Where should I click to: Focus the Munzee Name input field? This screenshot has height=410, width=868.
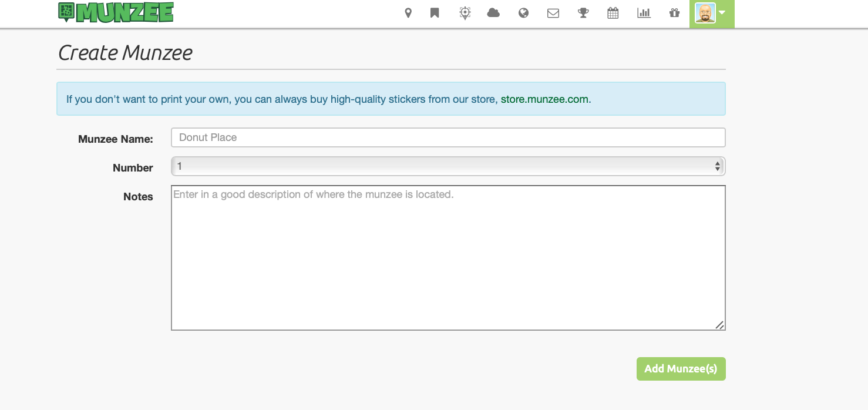448,137
